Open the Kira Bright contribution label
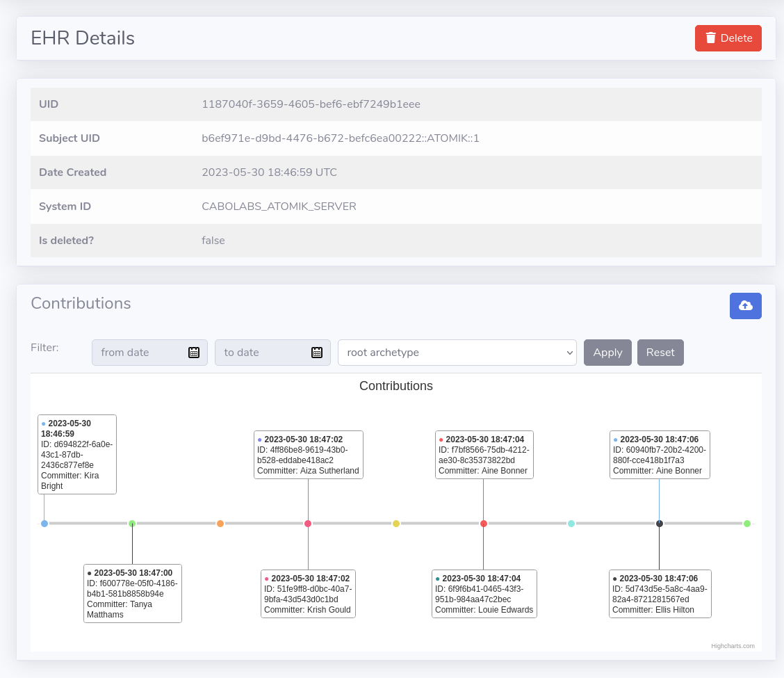This screenshot has height=678, width=784. coord(77,455)
